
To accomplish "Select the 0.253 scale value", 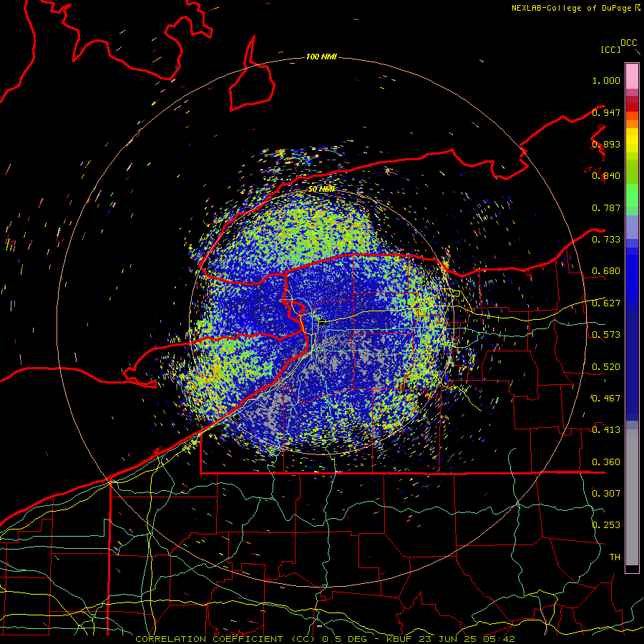I will click(606, 525).
